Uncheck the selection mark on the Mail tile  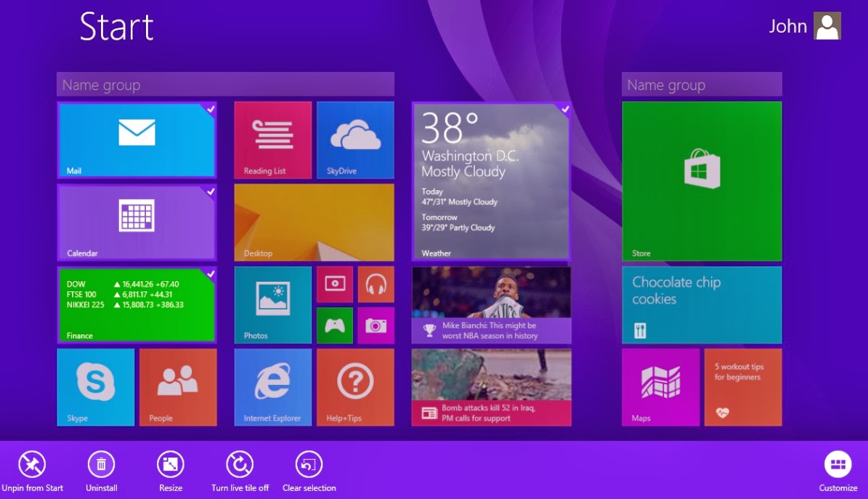coord(211,109)
